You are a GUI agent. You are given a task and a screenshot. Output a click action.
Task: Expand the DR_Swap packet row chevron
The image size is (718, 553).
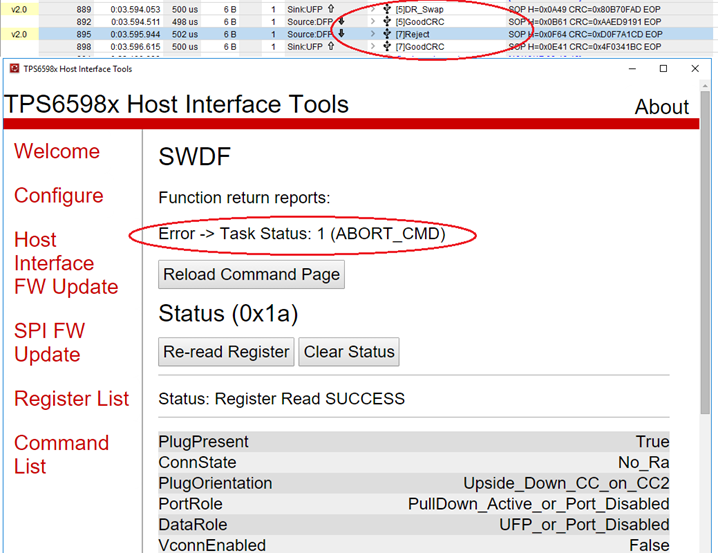click(373, 9)
